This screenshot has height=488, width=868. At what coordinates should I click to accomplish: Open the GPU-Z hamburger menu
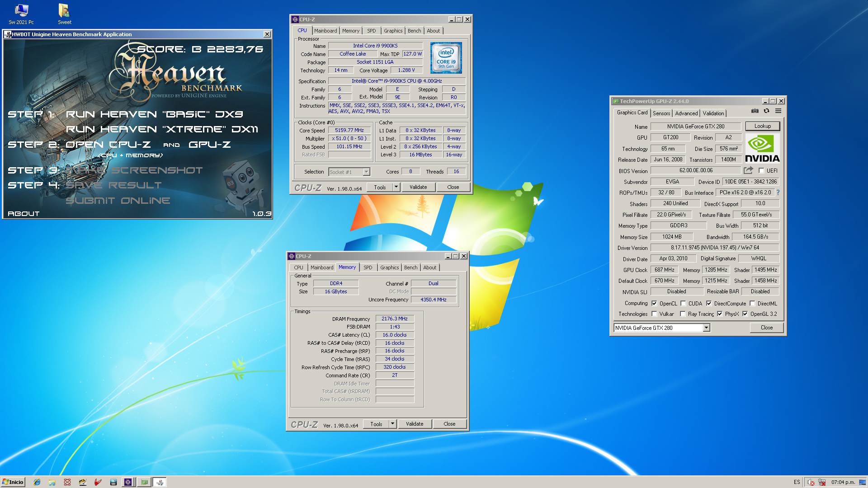[x=778, y=111]
